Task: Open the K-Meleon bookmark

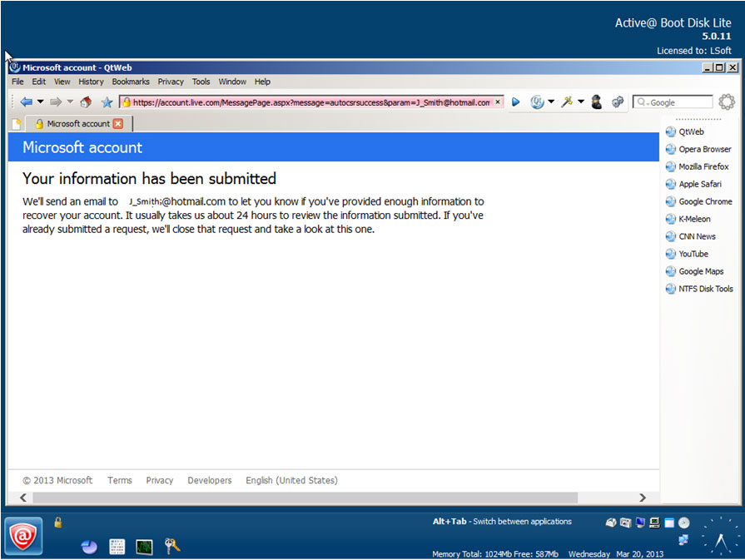Action: pyautogui.click(x=688, y=219)
